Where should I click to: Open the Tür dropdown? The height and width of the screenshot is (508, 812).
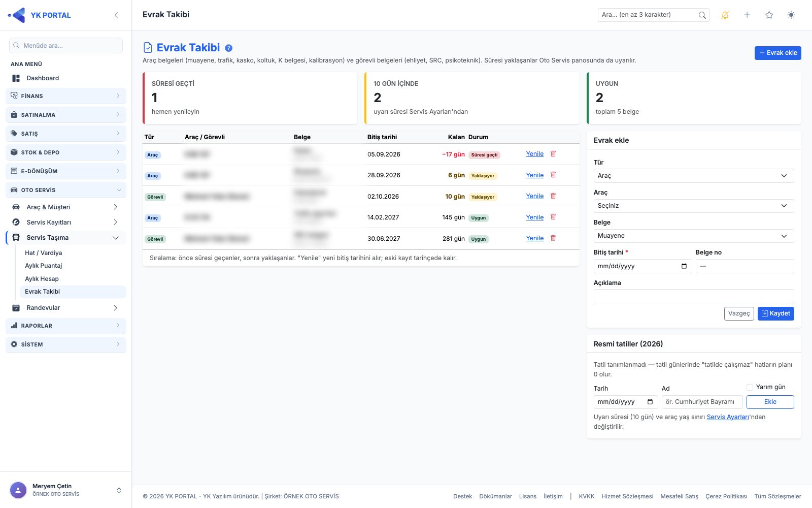coord(694,176)
